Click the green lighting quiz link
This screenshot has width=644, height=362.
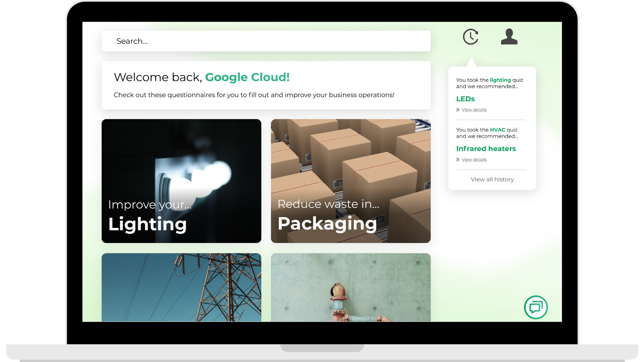(x=500, y=80)
